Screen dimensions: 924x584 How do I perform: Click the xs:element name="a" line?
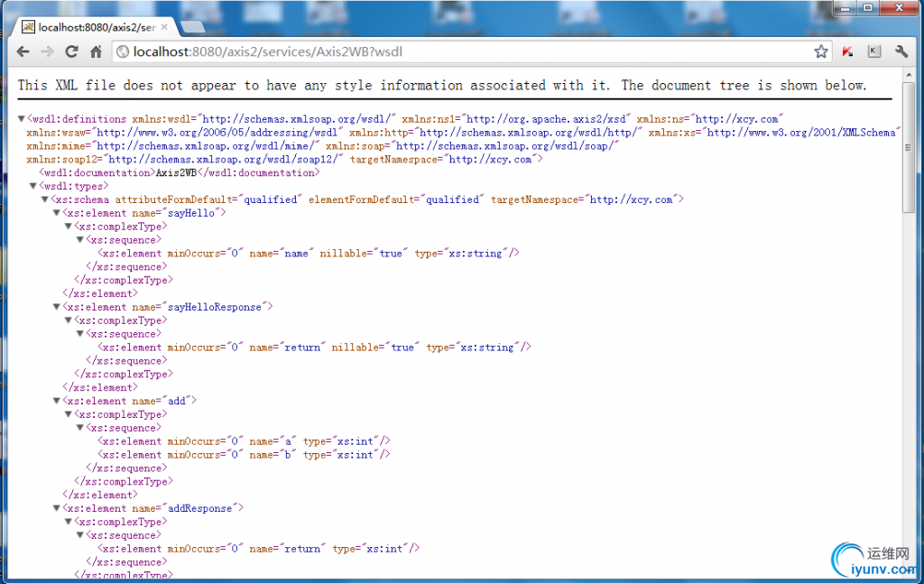tap(244, 441)
